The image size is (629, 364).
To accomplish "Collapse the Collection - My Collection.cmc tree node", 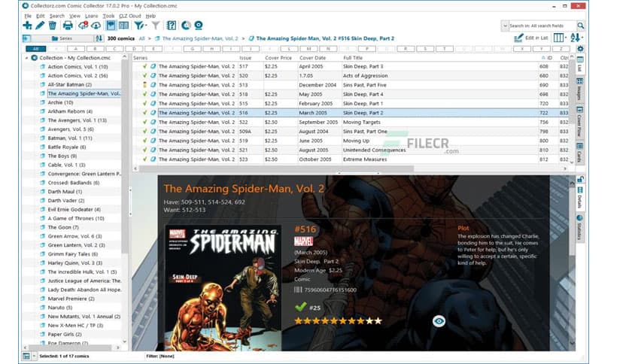I will (27, 58).
